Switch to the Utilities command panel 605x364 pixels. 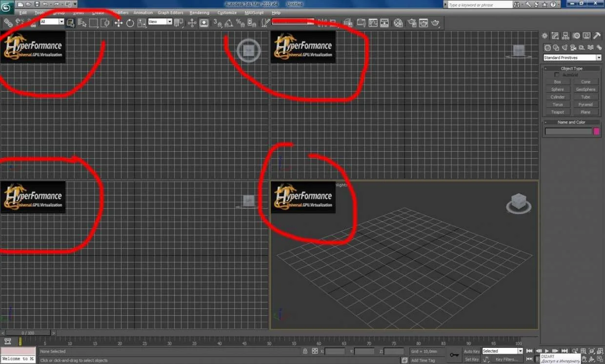tap(597, 36)
